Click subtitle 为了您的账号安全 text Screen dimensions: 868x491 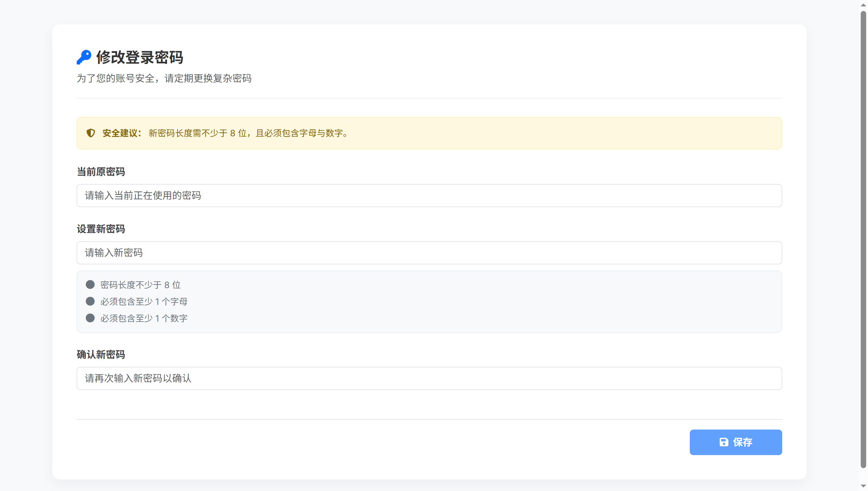click(164, 78)
